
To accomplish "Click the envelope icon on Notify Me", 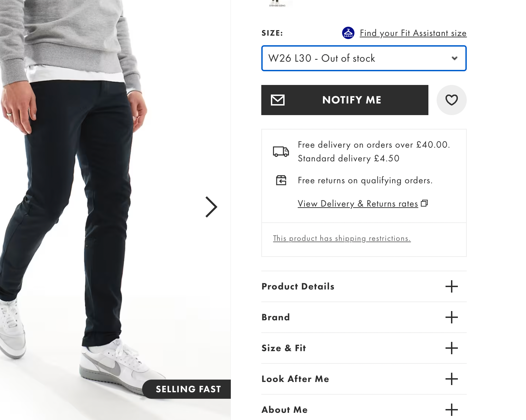I will [277, 100].
